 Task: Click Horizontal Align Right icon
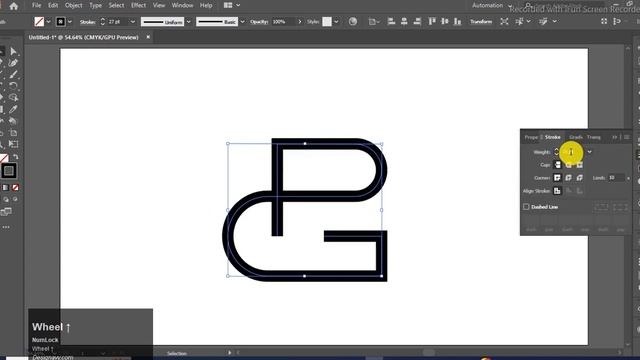[x=417, y=21]
